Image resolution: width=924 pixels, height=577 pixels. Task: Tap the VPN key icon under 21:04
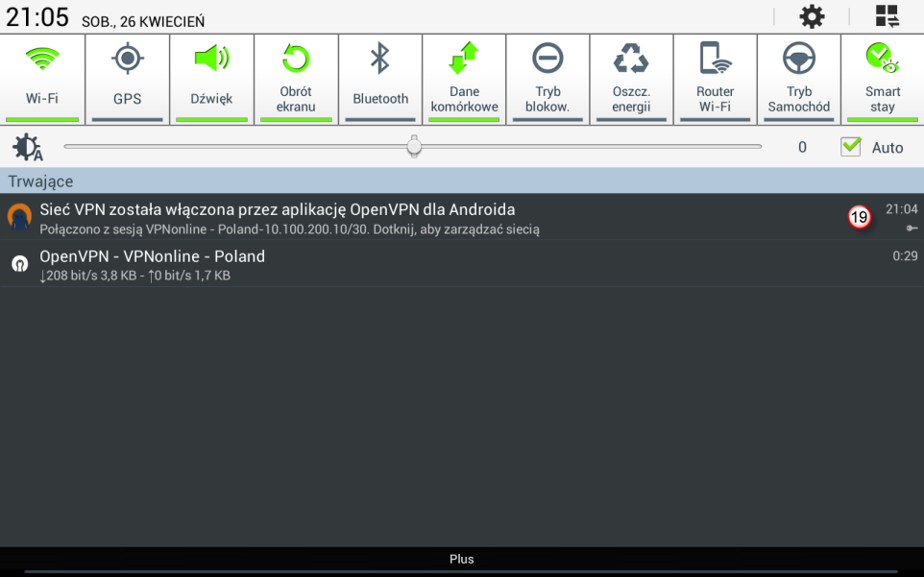point(912,228)
